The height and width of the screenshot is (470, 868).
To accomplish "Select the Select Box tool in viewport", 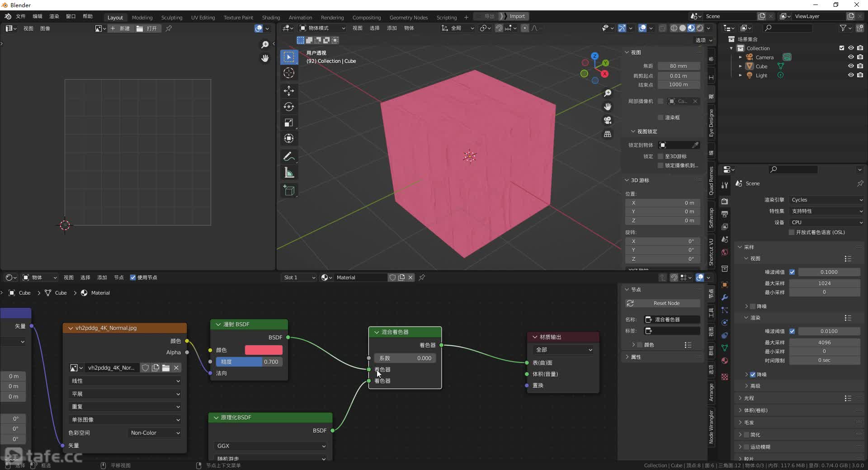I will click(x=289, y=57).
